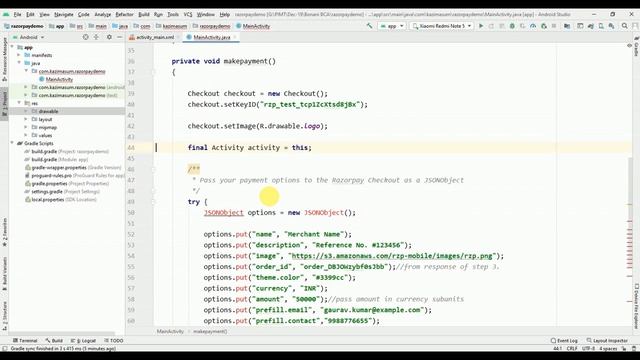Viewport: 640px width, 360px height.
Task: Click the makepayment() editor breadcrumb
Action: [210, 331]
